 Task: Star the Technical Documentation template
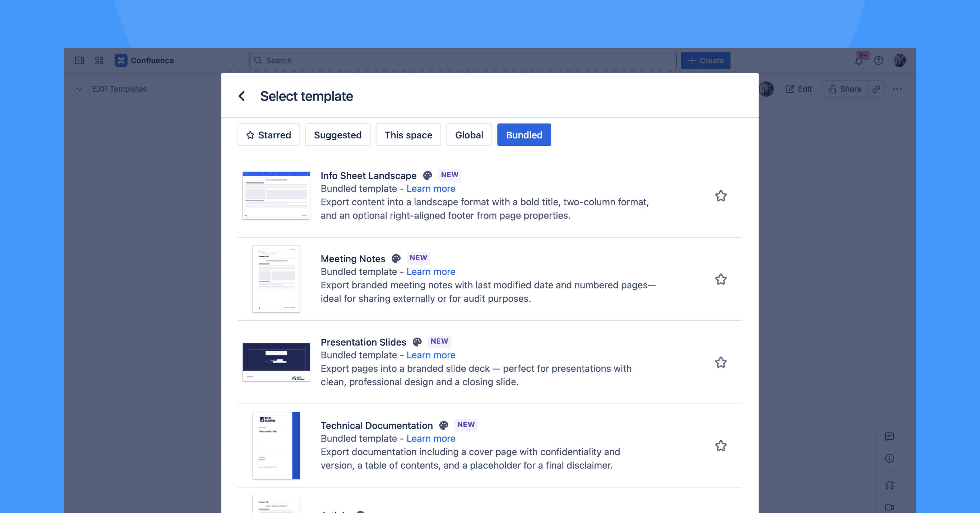pos(721,446)
